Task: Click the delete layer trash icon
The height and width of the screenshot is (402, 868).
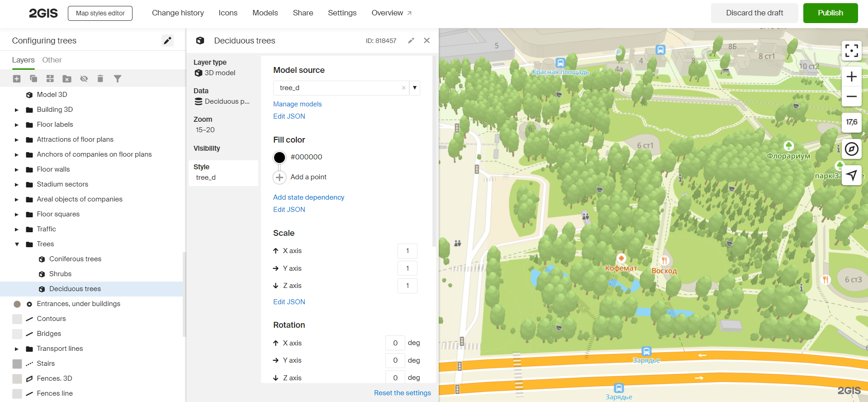Action: [x=100, y=79]
